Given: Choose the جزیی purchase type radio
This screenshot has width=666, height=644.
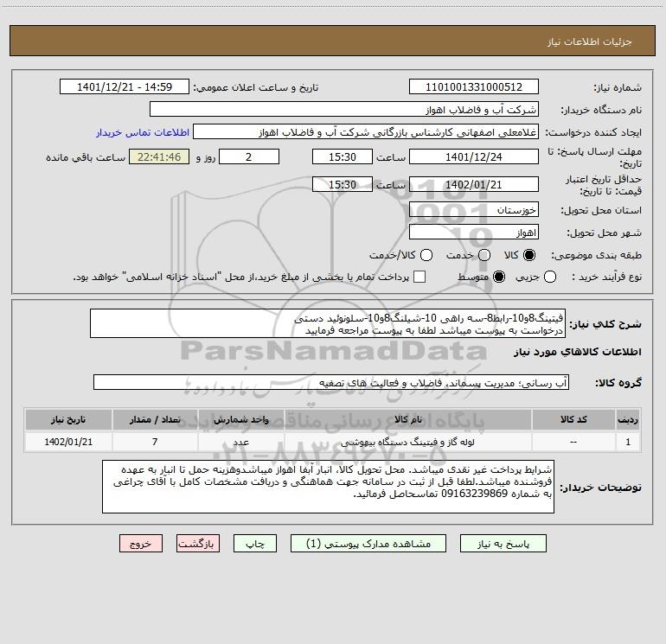Looking at the screenshot, I should (x=550, y=277).
